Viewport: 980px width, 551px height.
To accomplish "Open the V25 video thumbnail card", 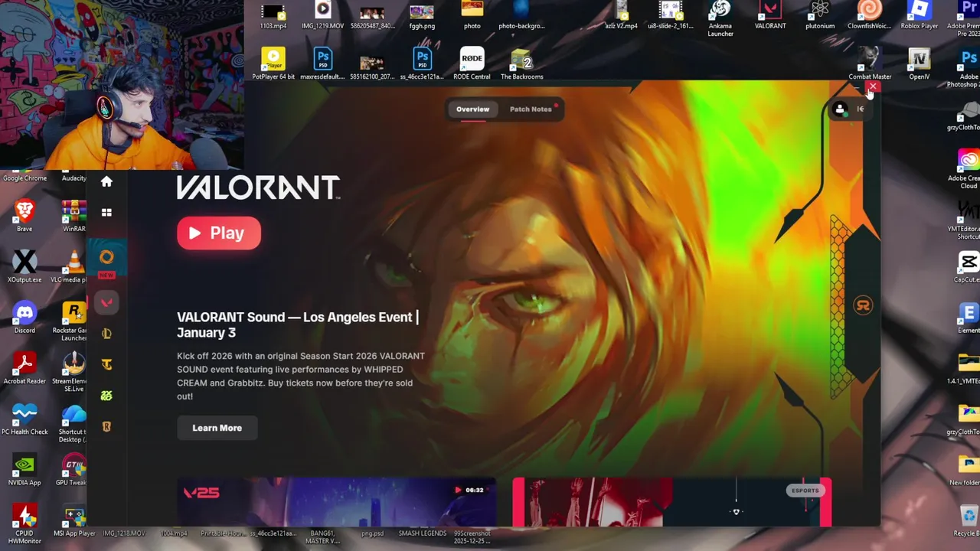I will [x=337, y=502].
